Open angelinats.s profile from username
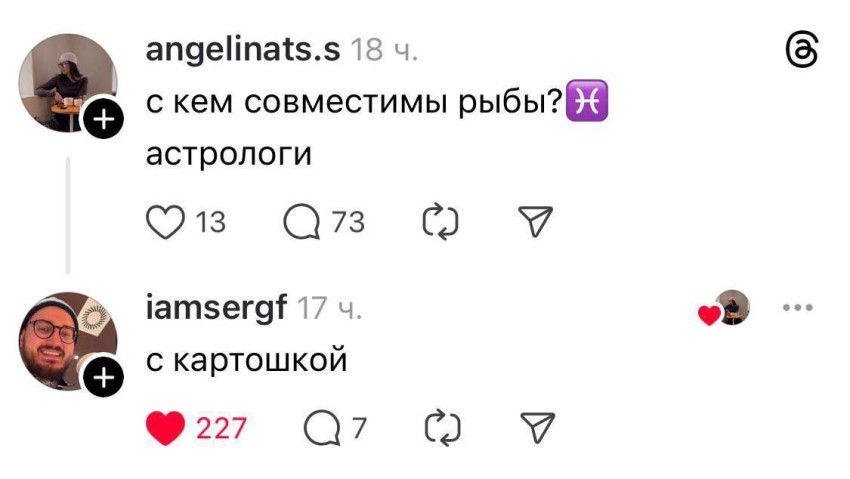The image size is (850, 479). 242,50
